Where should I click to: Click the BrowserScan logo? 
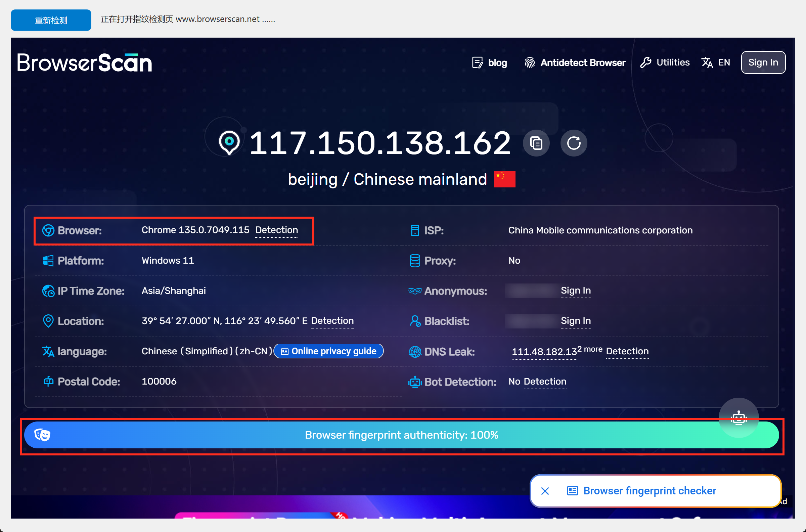tap(85, 62)
